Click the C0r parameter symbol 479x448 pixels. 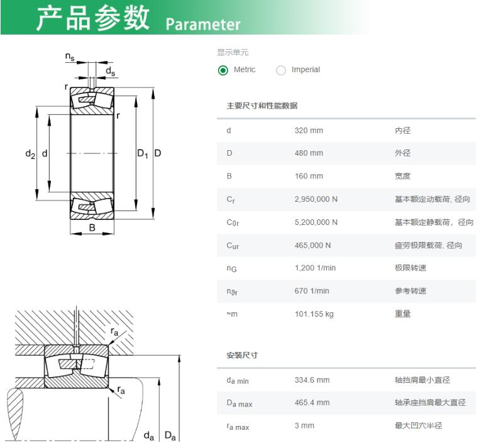click(x=233, y=222)
